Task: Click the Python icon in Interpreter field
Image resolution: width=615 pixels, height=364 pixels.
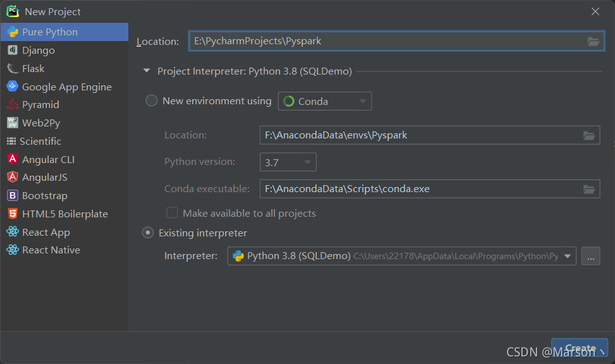Action: 238,256
